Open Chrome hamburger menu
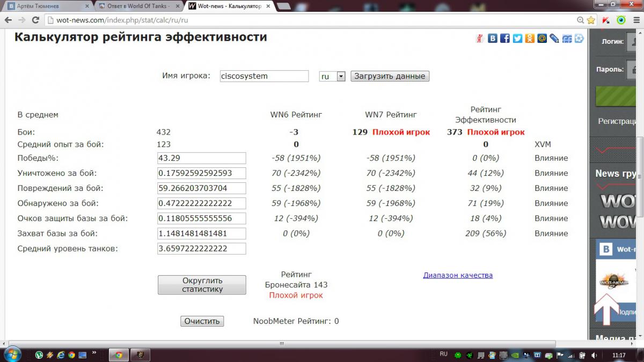 click(636, 20)
